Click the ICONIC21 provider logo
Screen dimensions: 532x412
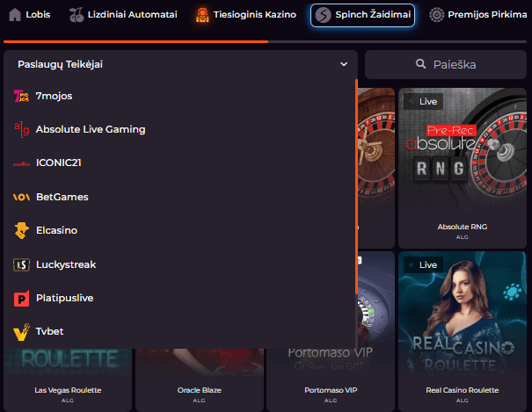point(21,164)
